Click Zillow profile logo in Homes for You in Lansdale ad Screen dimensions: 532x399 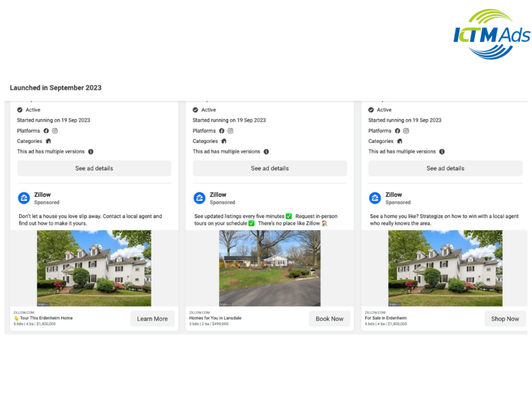click(199, 198)
